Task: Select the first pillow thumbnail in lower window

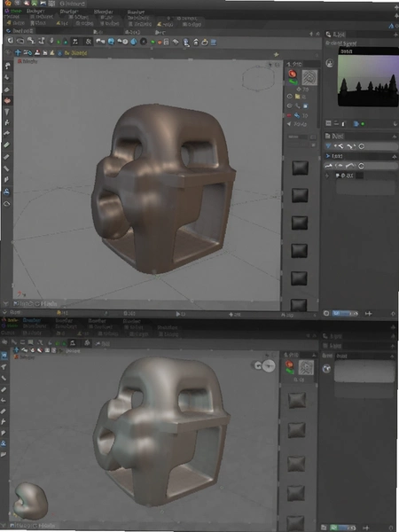Action: pyautogui.click(x=297, y=401)
